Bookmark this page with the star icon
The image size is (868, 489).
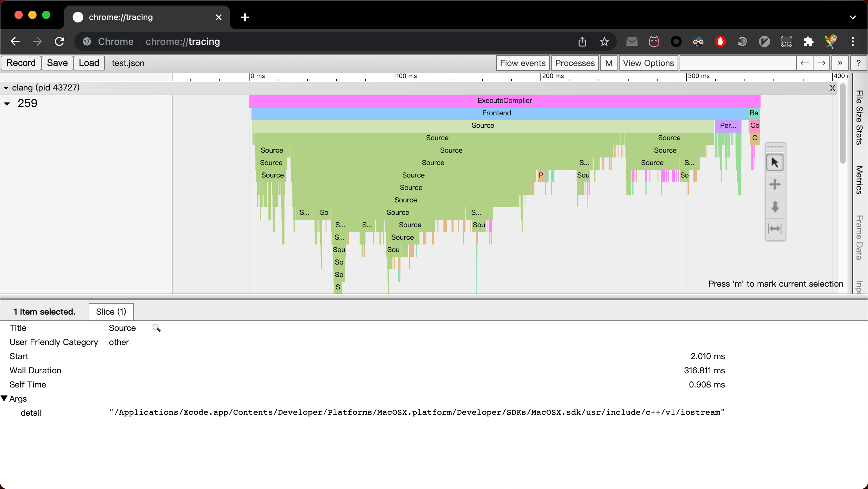pyautogui.click(x=604, y=42)
